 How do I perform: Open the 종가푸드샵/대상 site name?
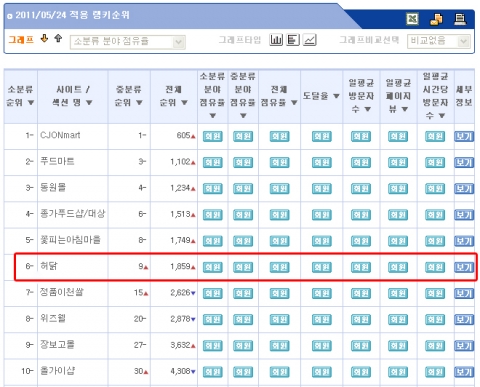point(73,213)
